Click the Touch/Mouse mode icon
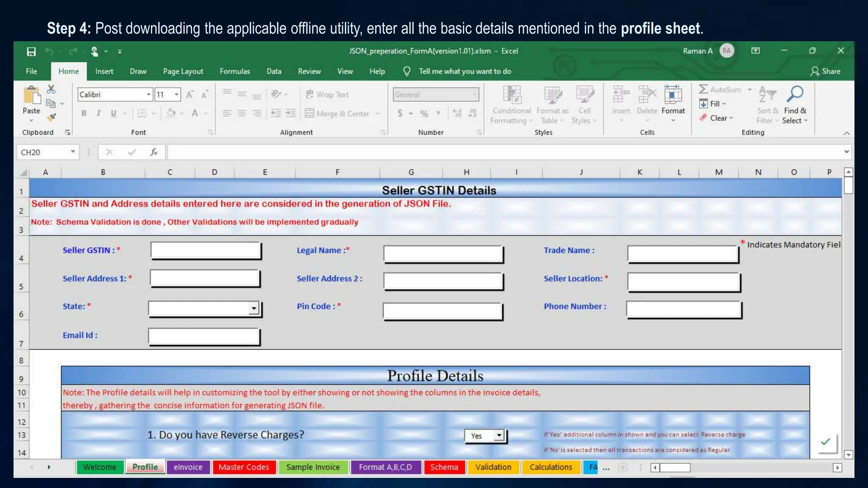868x488 pixels. (x=95, y=51)
